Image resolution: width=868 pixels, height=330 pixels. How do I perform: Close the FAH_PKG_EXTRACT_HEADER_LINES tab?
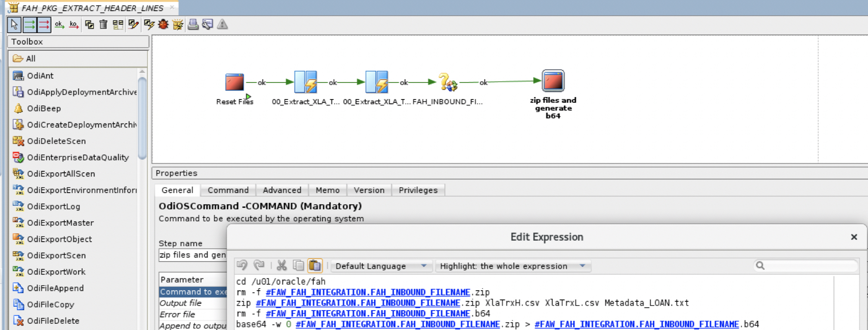tap(172, 7)
